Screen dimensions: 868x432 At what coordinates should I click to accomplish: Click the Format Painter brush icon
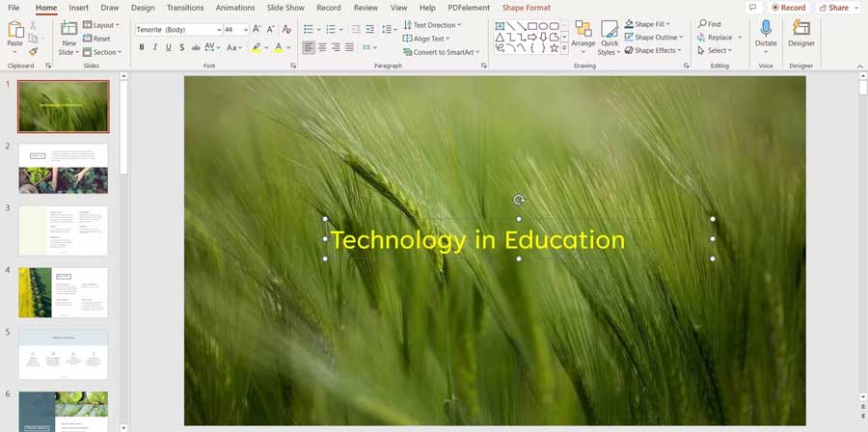click(33, 51)
